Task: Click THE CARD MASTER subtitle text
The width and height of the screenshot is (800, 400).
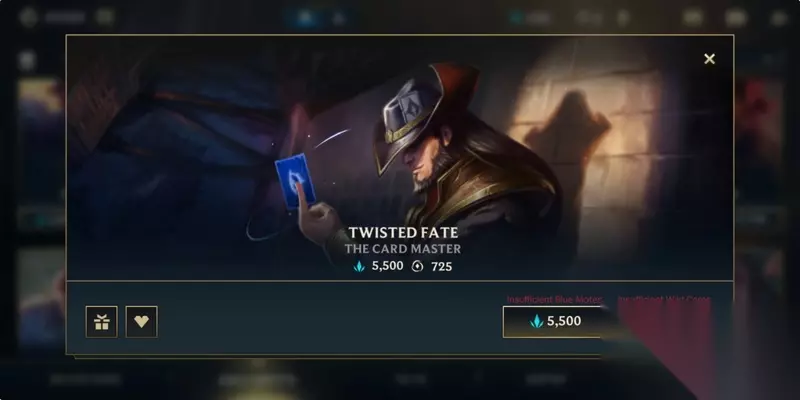Action: 403,249
